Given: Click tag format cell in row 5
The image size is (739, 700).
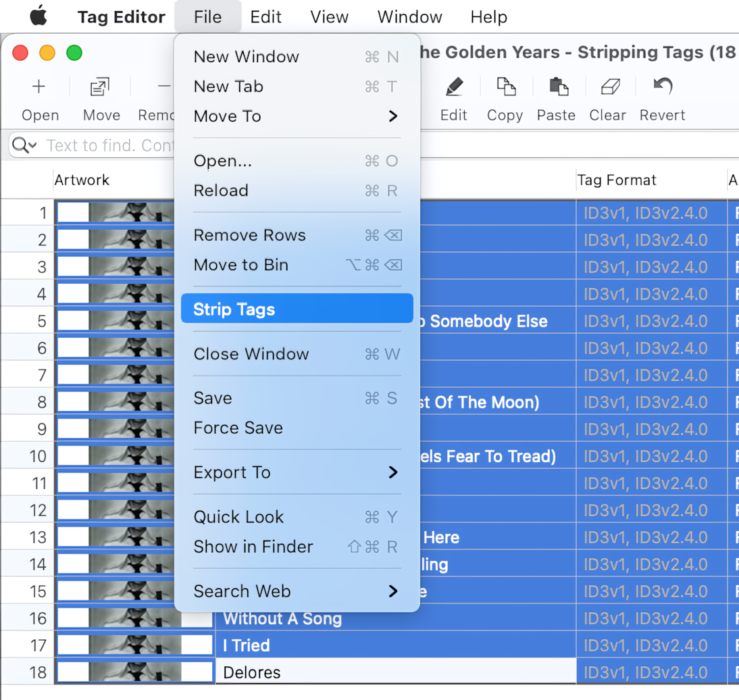Looking at the screenshot, I should 651,321.
